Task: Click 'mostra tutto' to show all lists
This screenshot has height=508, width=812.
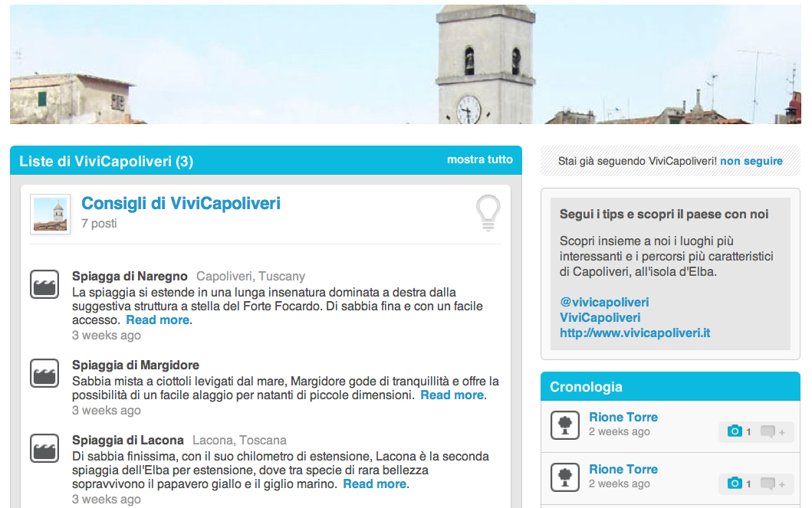Action: (x=480, y=160)
